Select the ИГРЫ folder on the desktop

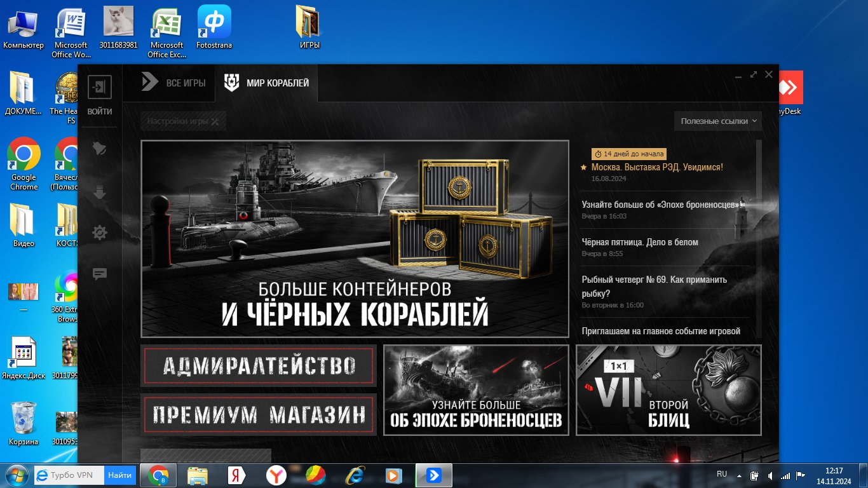(309, 28)
